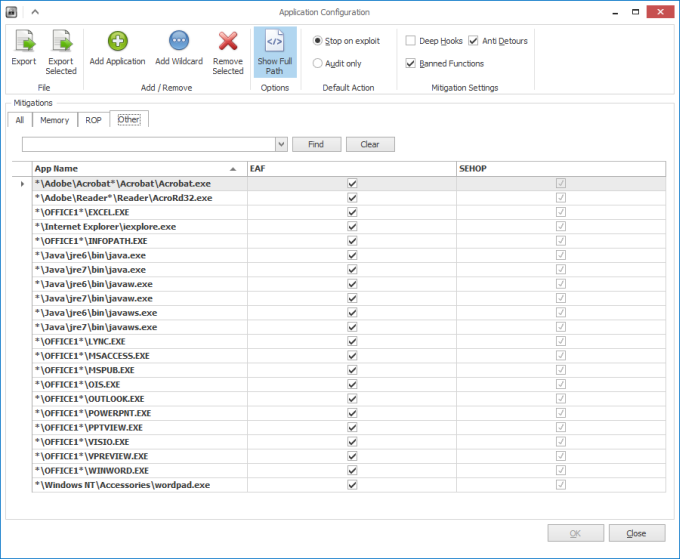
Task: Click the Export Selected icon
Action: click(61, 42)
